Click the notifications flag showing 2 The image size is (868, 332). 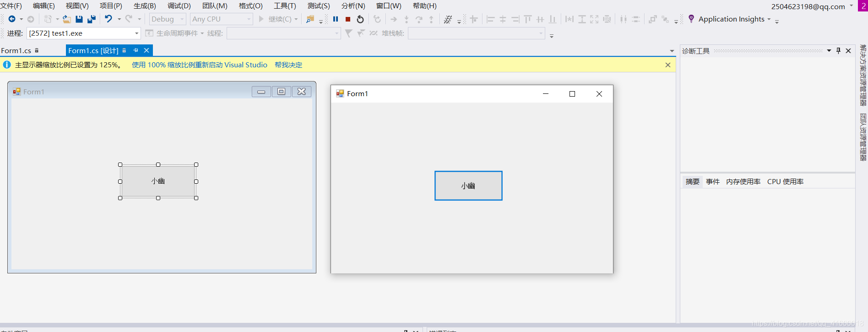(863, 6)
